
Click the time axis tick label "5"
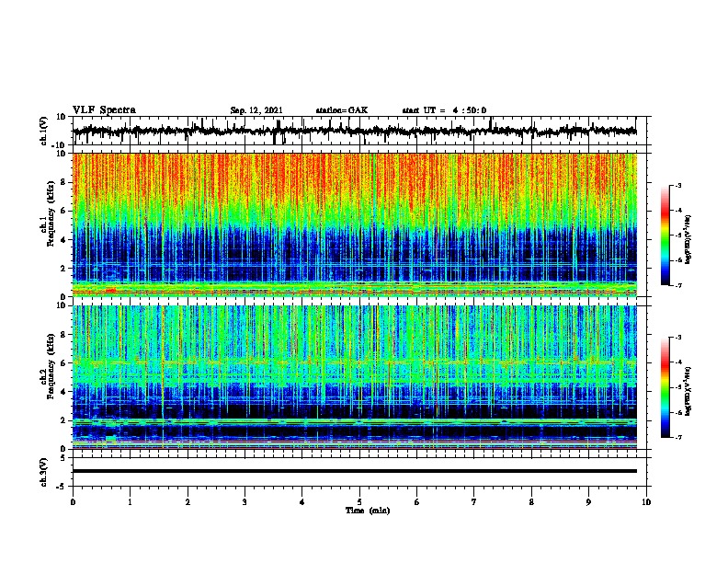point(359,502)
